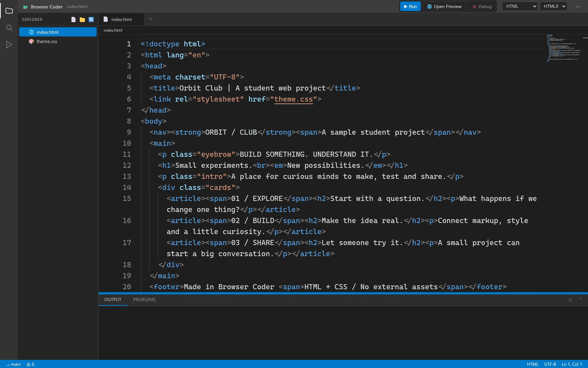
Task: Open the Run panel triangle icon in sidebar
Action: click(9, 45)
